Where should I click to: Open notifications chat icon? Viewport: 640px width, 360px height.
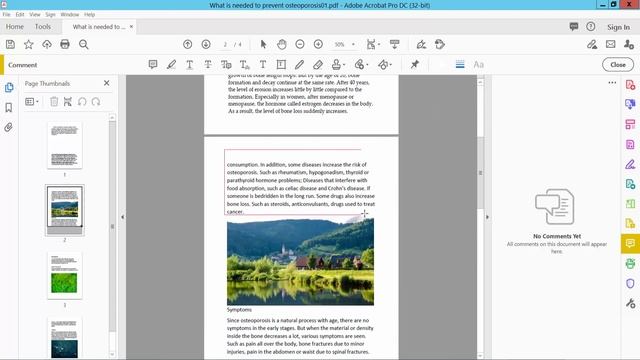[573, 27]
